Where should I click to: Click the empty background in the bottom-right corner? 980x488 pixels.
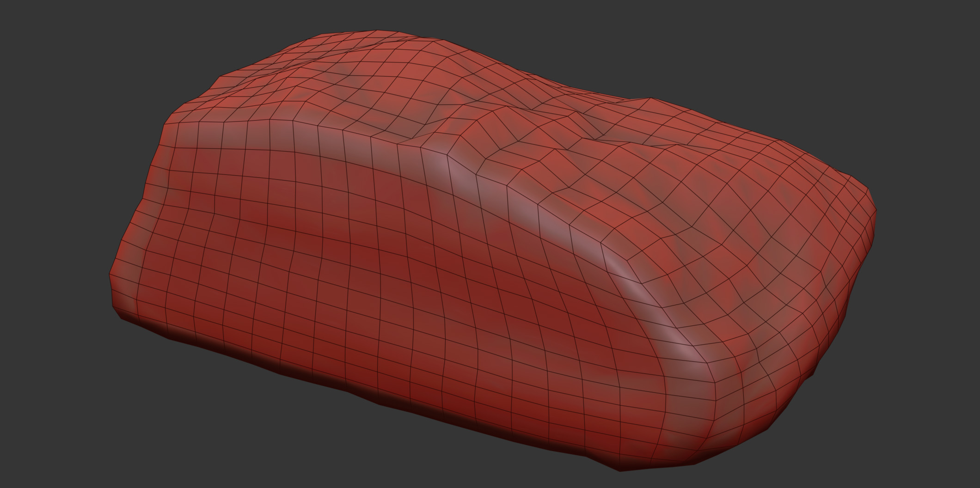[x=915, y=444]
